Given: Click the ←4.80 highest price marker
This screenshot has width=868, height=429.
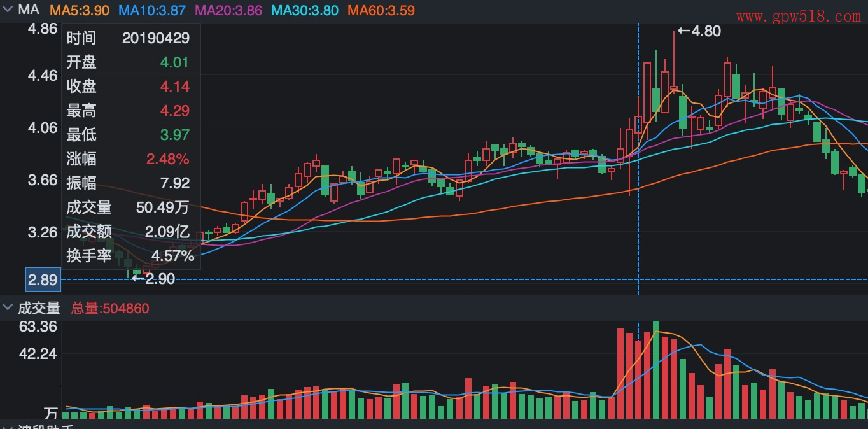Looking at the screenshot, I should point(699,31).
